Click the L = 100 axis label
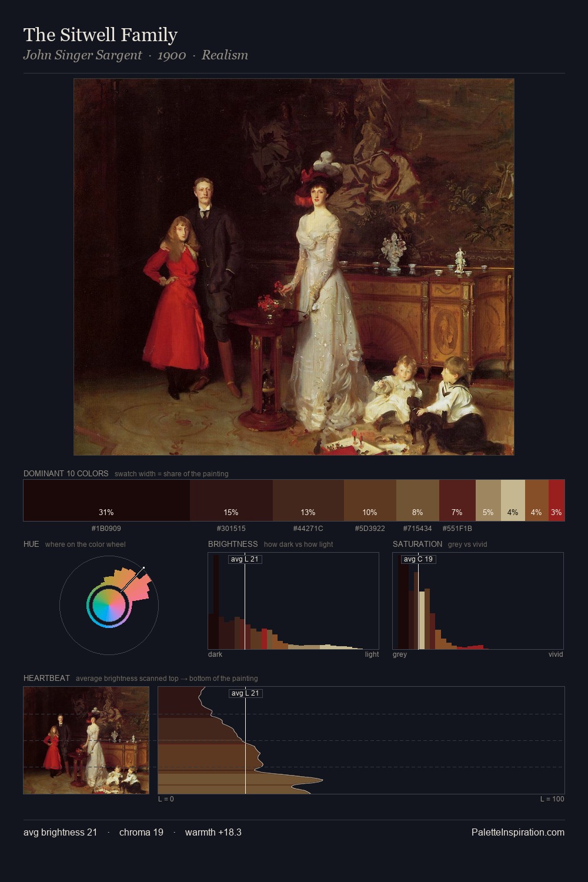Screen dimensions: 588x882 (552, 799)
